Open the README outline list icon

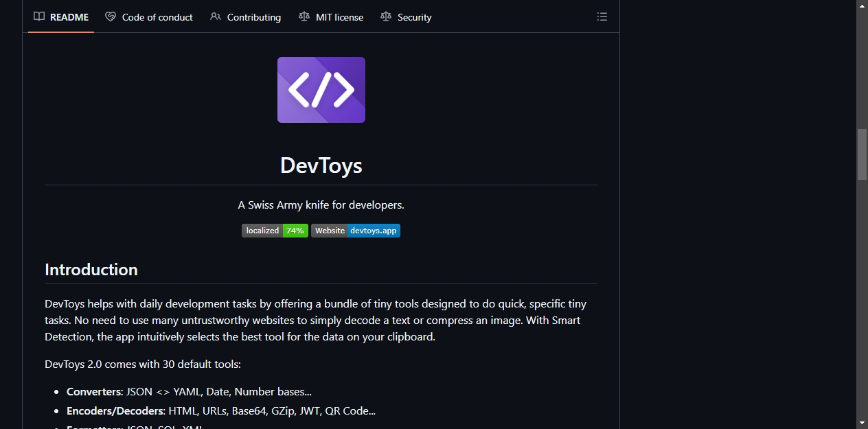pos(602,17)
